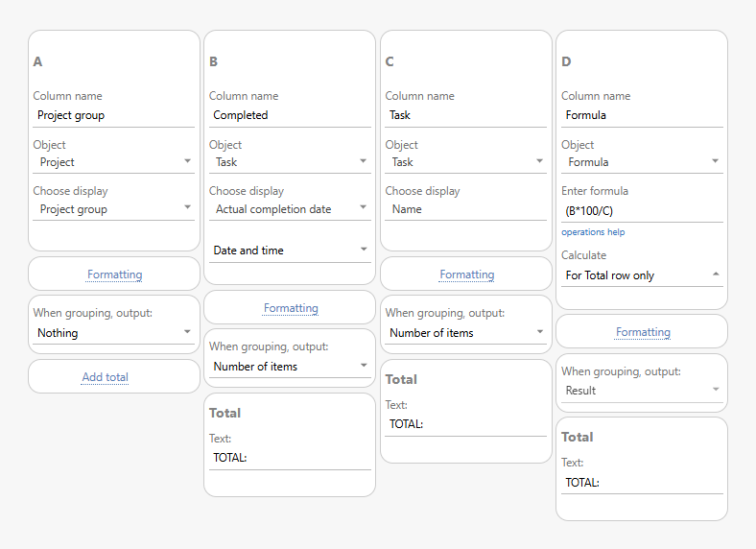Image resolution: width=756 pixels, height=549 pixels.
Task: Click Formatting link under column B
Action: point(291,308)
